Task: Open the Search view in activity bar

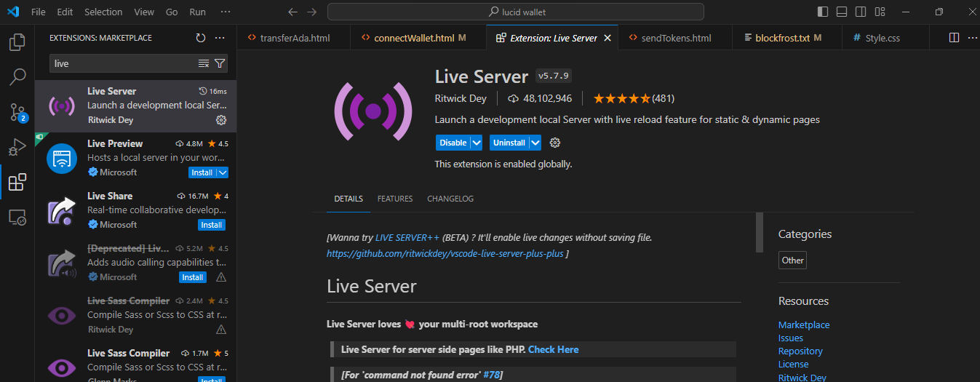Action: (x=17, y=76)
